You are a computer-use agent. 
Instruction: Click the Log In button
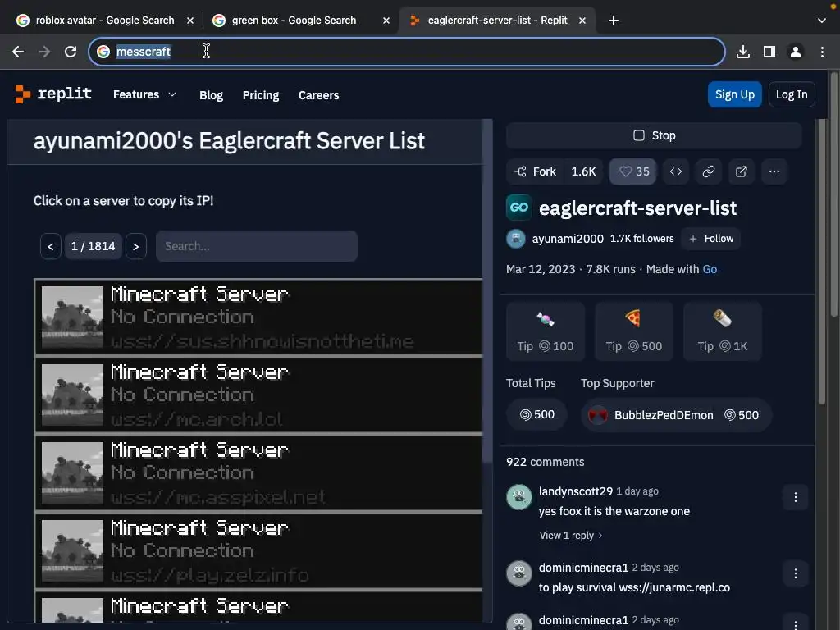tap(792, 94)
